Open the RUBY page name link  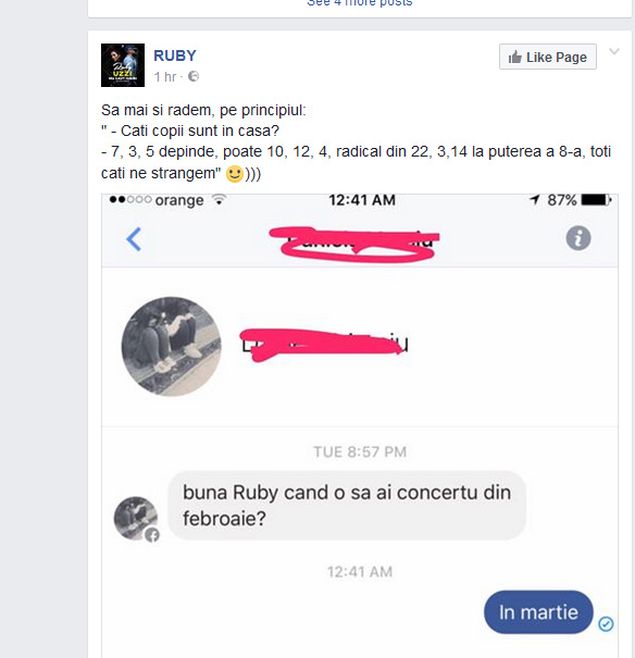(175, 55)
